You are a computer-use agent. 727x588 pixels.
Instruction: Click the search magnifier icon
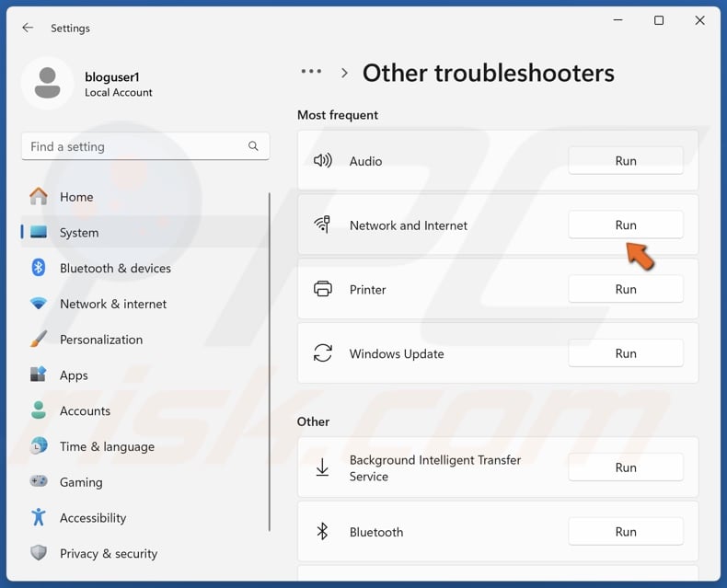[x=253, y=146]
